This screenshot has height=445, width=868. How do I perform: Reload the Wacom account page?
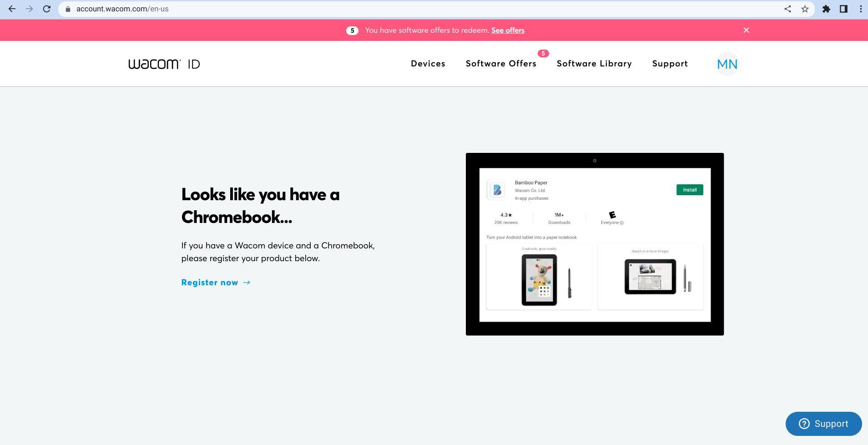coord(46,9)
